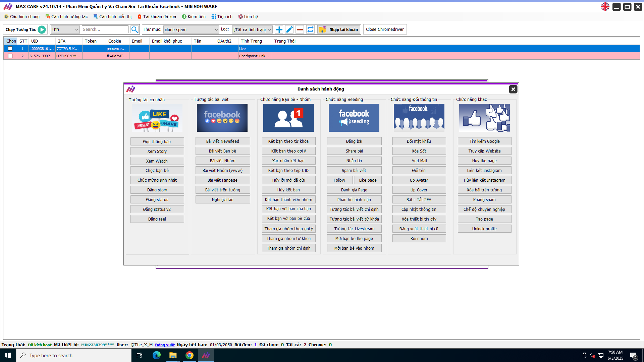This screenshot has height=362, width=644.
Task: Click the Chọn column header
Action: [x=11, y=41]
